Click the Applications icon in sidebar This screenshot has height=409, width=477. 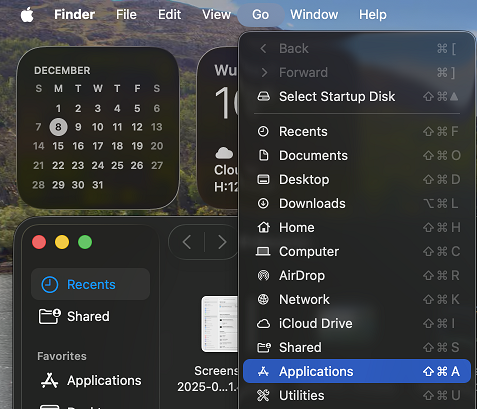pyautogui.click(x=50, y=381)
